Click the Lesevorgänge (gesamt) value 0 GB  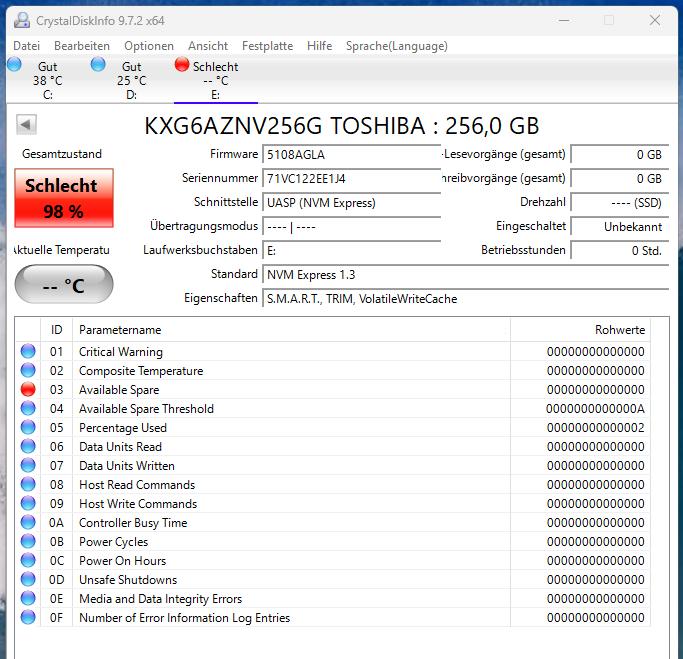[x=620, y=154]
